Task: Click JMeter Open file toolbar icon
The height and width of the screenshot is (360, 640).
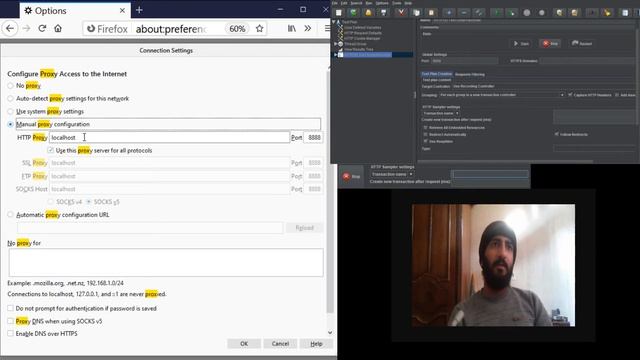Action: [368, 13]
